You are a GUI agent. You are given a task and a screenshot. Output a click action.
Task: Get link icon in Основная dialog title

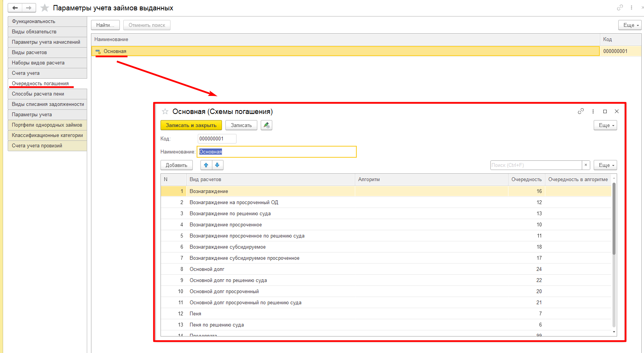(581, 111)
